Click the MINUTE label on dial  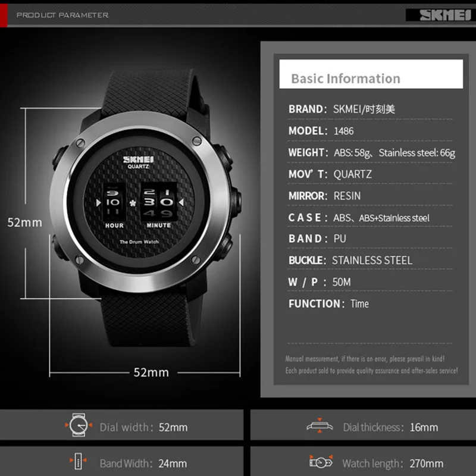click(159, 226)
